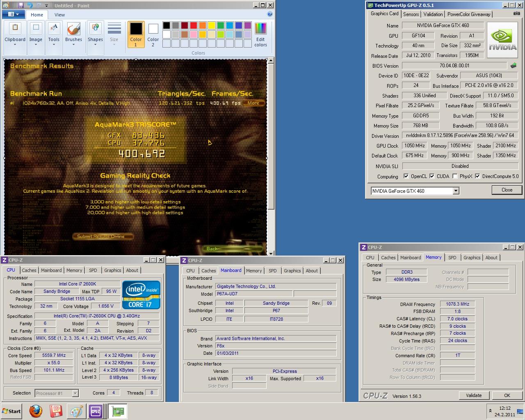Open the Sensors tab in GPU-Z

pos(411,14)
